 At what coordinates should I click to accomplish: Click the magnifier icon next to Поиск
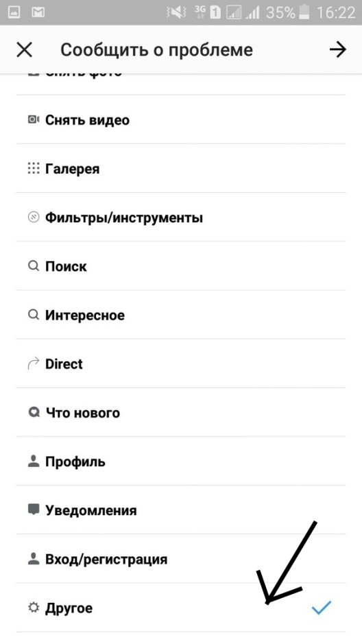coord(33,266)
